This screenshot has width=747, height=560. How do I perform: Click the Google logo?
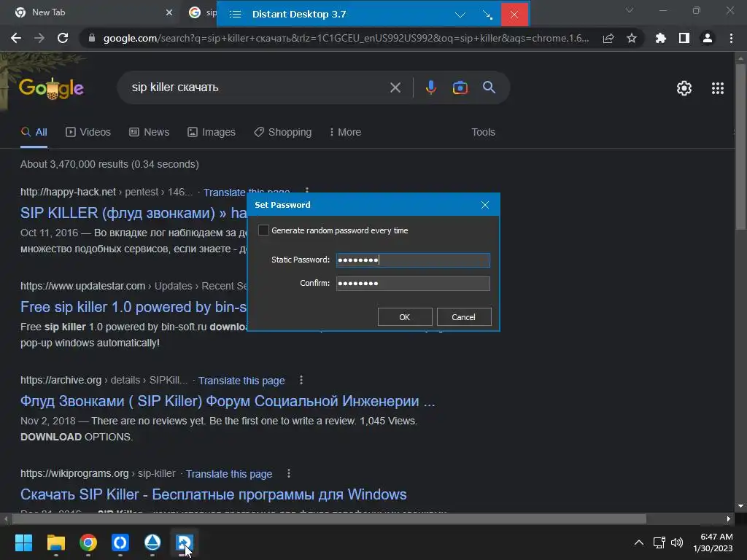pos(51,87)
